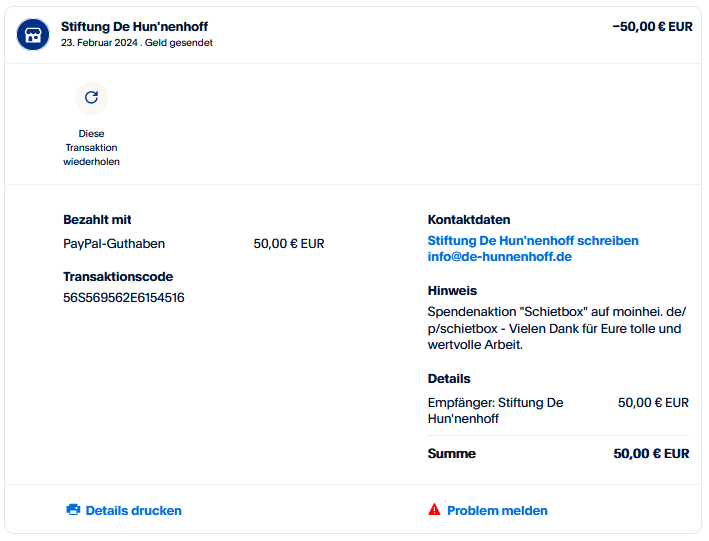This screenshot has height=541, width=709.
Task: Click the 'Empfänger: Stiftung De Hun'nenhoff' details row
Action: 558,411
